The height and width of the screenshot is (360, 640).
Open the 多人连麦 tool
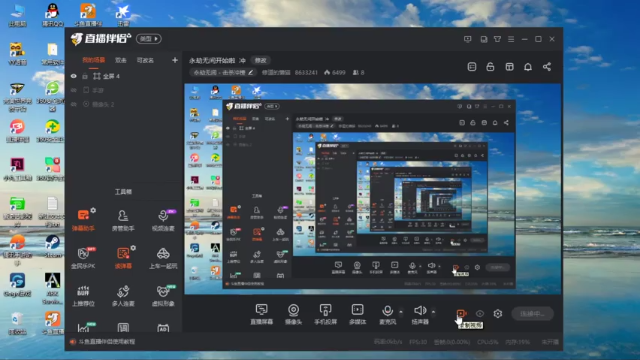point(123,295)
